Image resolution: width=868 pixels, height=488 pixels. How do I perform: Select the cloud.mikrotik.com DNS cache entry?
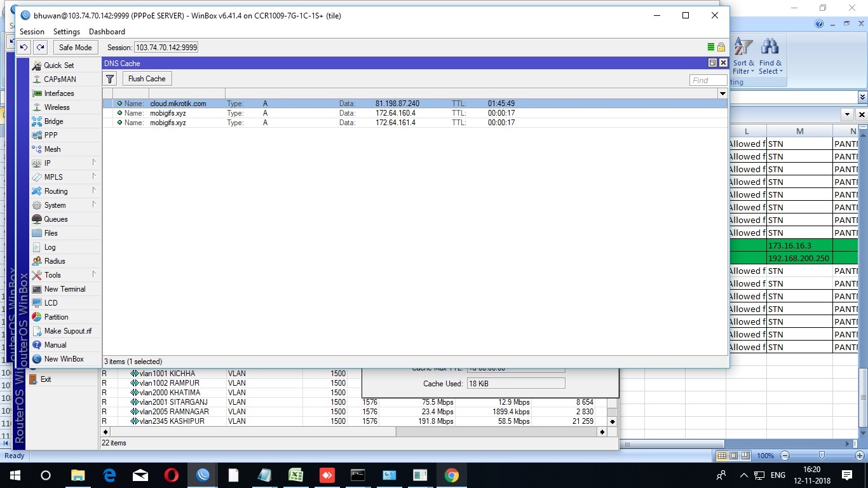tap(415, 104)
